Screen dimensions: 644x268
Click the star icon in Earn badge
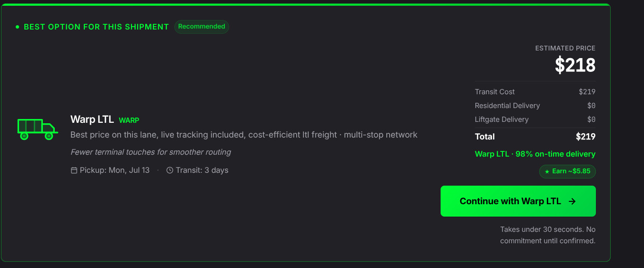547,171
